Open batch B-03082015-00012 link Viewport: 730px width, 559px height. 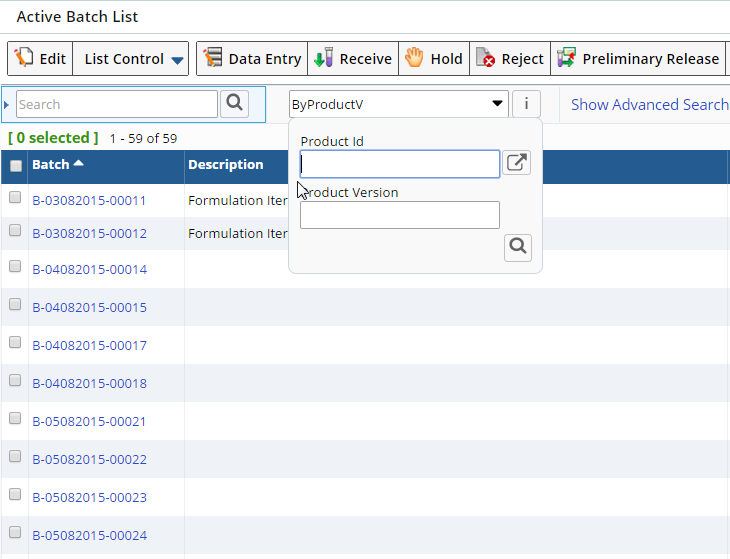click(x=89, y=234)
